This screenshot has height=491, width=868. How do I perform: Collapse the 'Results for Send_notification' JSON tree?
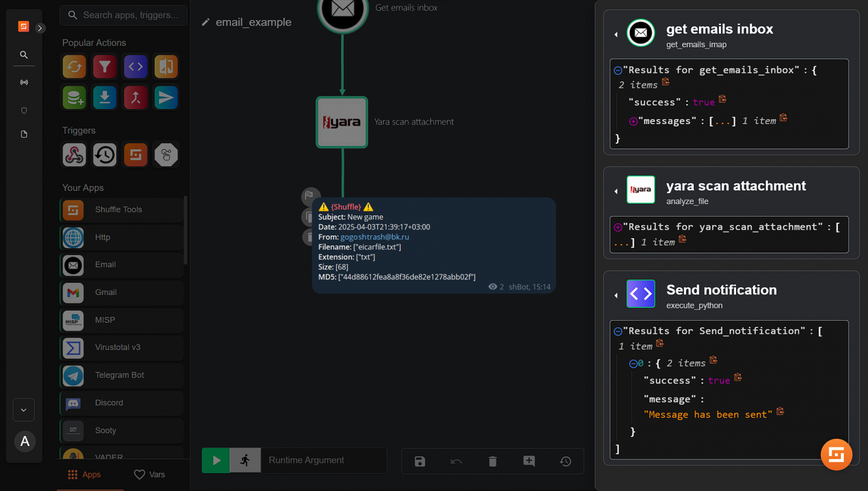618,332
